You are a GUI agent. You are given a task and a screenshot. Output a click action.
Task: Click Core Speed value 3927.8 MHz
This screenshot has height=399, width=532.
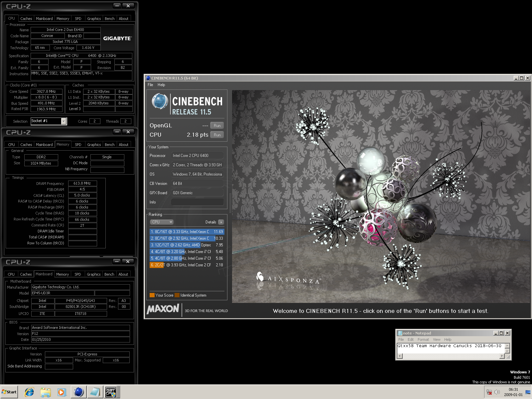46,91
